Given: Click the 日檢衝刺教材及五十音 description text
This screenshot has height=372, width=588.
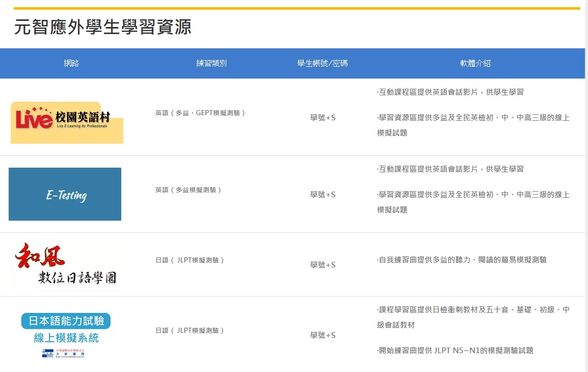Looking at the screenshot, I should click(x=473, y=310).
